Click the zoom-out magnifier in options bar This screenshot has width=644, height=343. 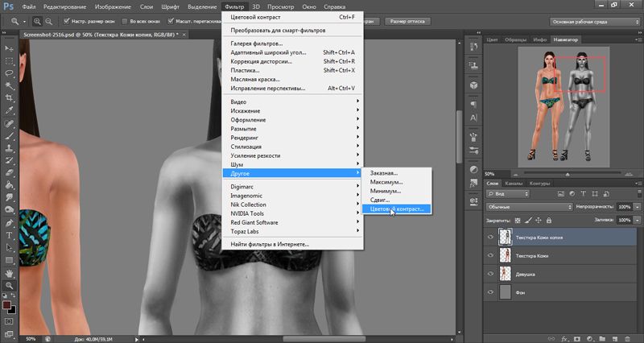point(49,22)
